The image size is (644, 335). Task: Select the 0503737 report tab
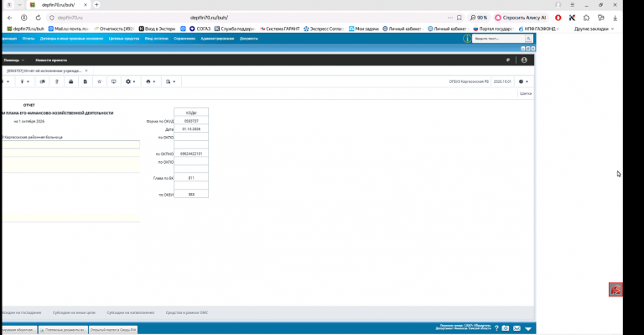(44, 71)
